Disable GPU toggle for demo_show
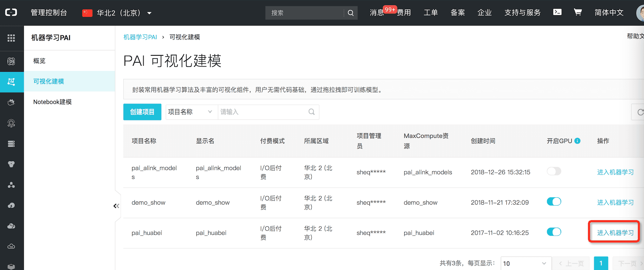Image resolution: width=644 pixels, height=270 pixels. pos(554,201)
